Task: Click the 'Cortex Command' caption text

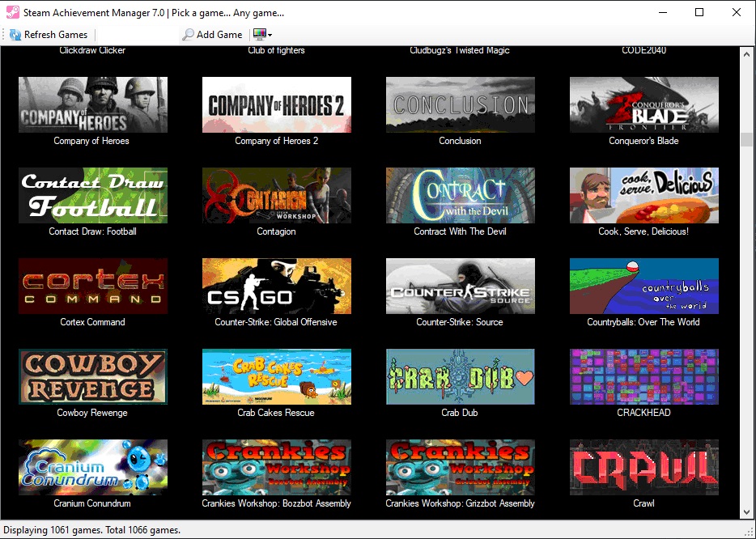Action: (92, 322)
